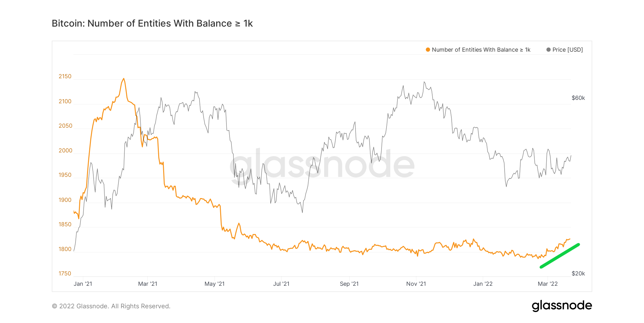The height and width of the screenshot is (323, 644).
Task: Click the green trend line annotation
Action: click(560, 256)
